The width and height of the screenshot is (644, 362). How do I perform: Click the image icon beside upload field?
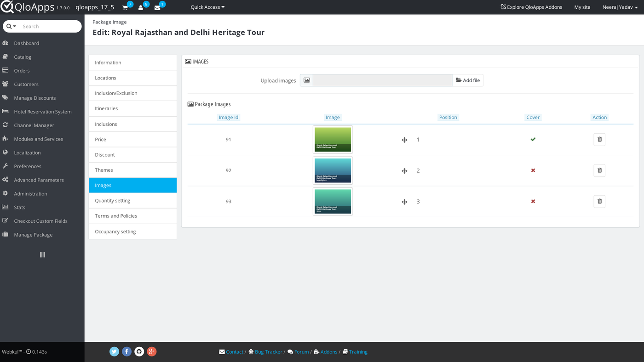click(306, 80)
